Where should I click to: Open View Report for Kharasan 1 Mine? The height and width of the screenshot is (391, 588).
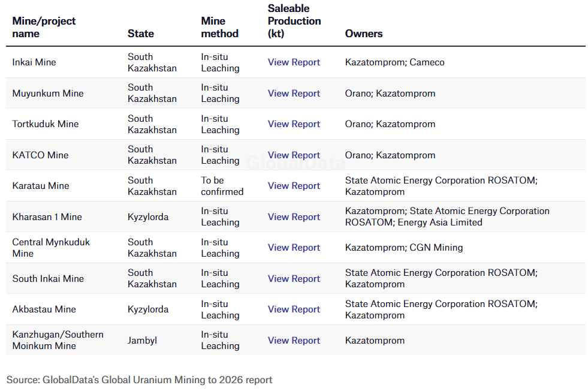pyautogui.click(x=294, y=217)
